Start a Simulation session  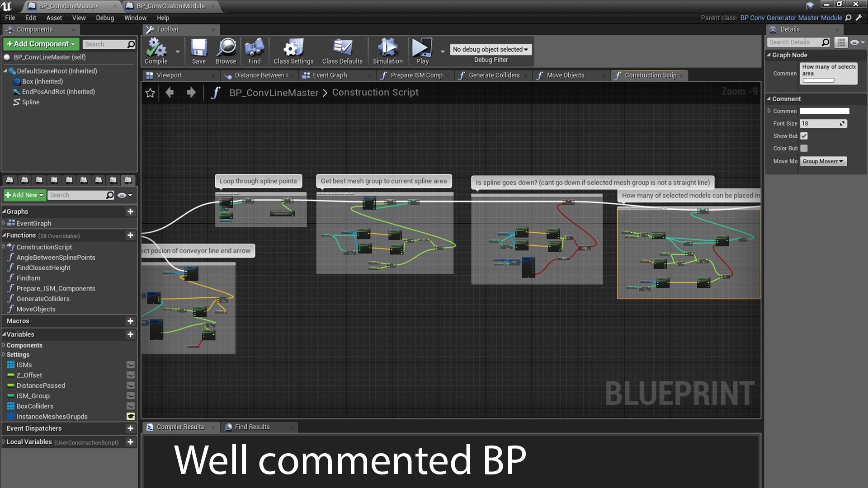coord(387,51)
